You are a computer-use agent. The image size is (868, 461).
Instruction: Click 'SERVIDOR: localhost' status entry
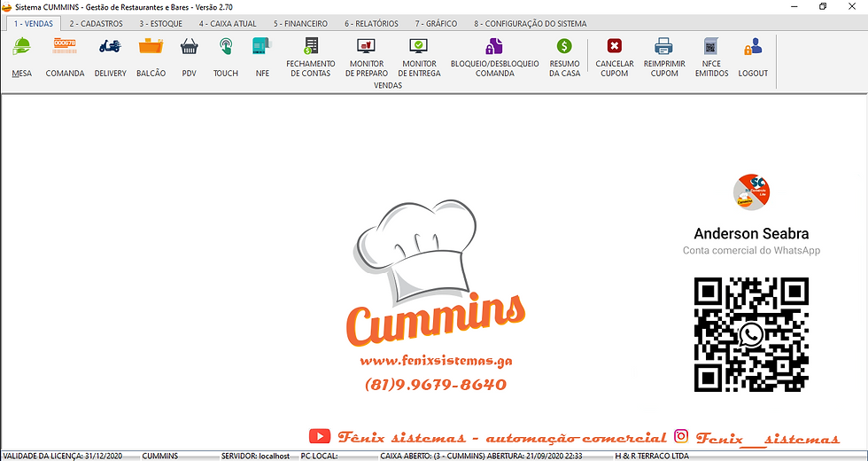click(255, 456)
